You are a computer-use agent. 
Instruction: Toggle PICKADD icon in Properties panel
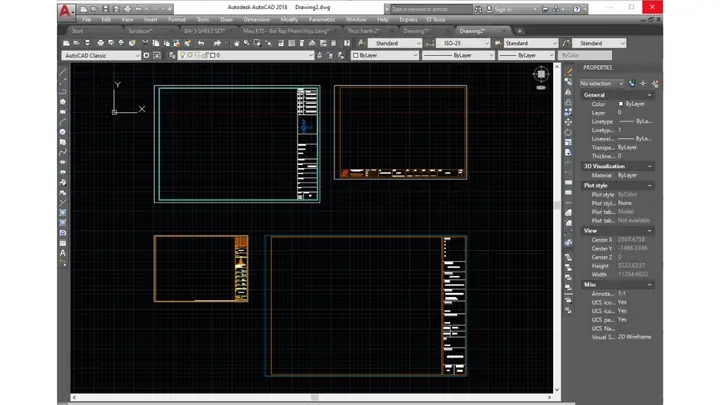click(x=632, y=84)
